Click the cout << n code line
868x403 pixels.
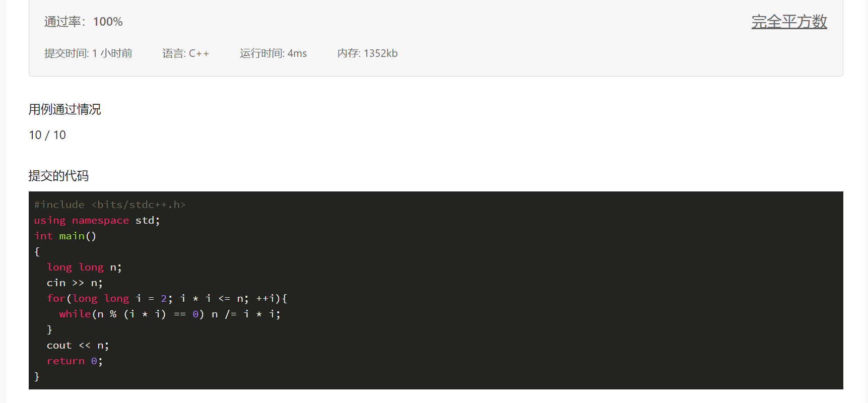click(x=78, y=345)
